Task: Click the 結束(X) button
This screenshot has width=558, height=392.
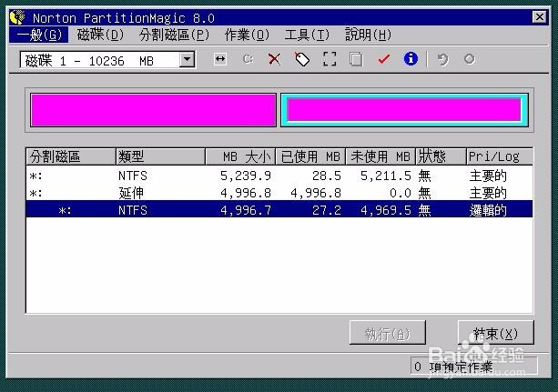Action: [x=495, y=333]
